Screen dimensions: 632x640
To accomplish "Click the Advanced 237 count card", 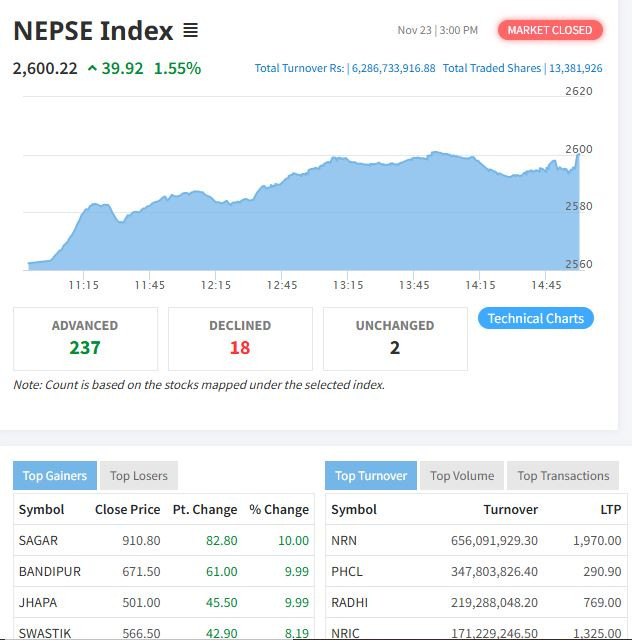I will pyautogui.click(x=85, y=339).
